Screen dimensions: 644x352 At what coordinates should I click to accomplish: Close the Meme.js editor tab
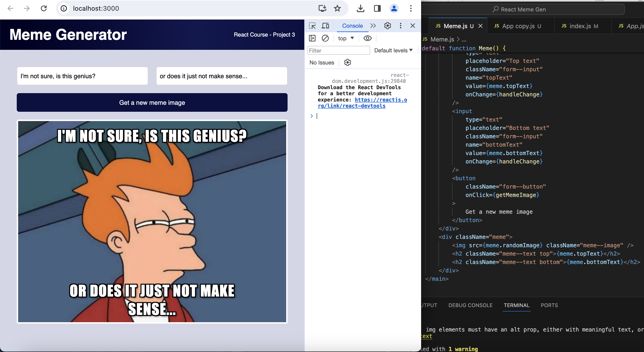click(x=480, y=26)
